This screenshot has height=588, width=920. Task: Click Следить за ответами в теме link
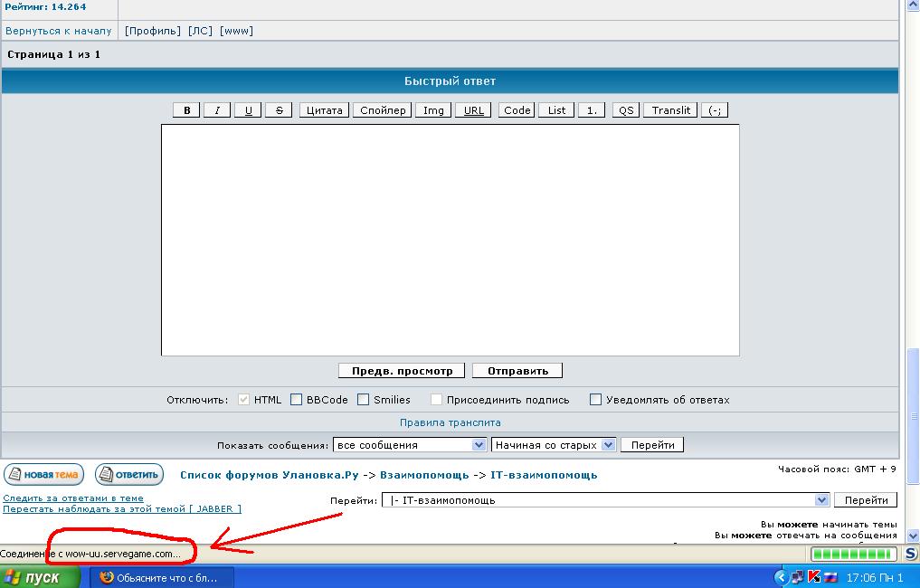[x=73, y=498]
